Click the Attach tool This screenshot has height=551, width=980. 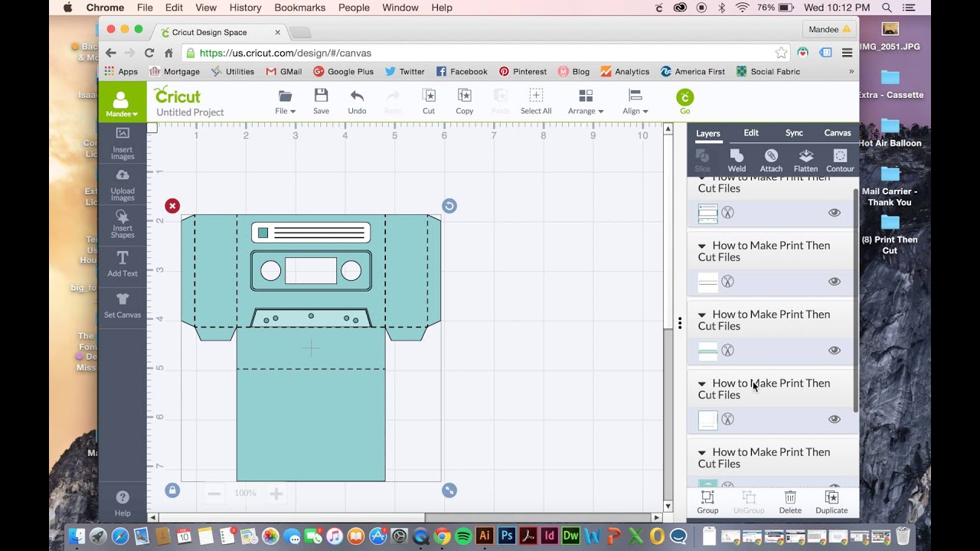click(x=771, y=161)
